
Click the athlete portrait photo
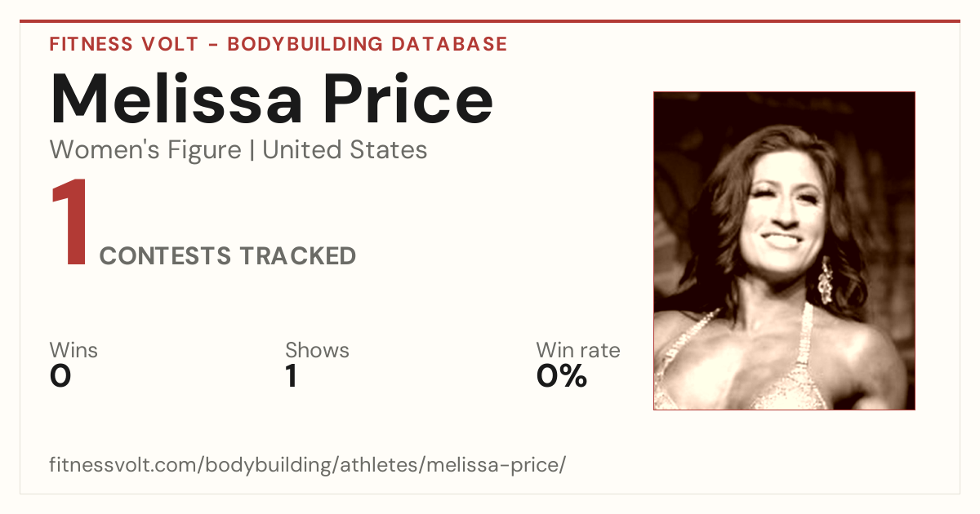point(784,250)
